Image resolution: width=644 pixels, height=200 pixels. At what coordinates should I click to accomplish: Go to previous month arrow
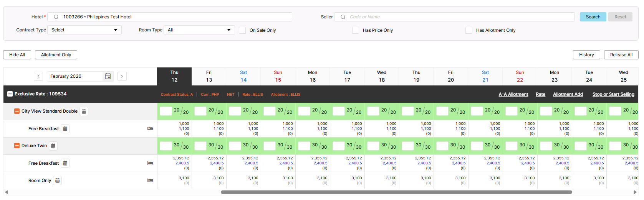point(38,76)
